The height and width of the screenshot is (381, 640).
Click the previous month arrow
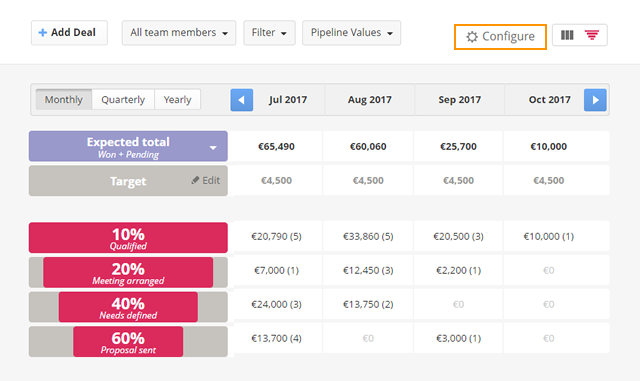(x=242, y=100)
